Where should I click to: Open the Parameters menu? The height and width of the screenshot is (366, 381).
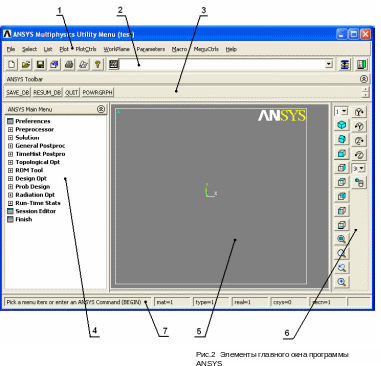click(151, 49)
